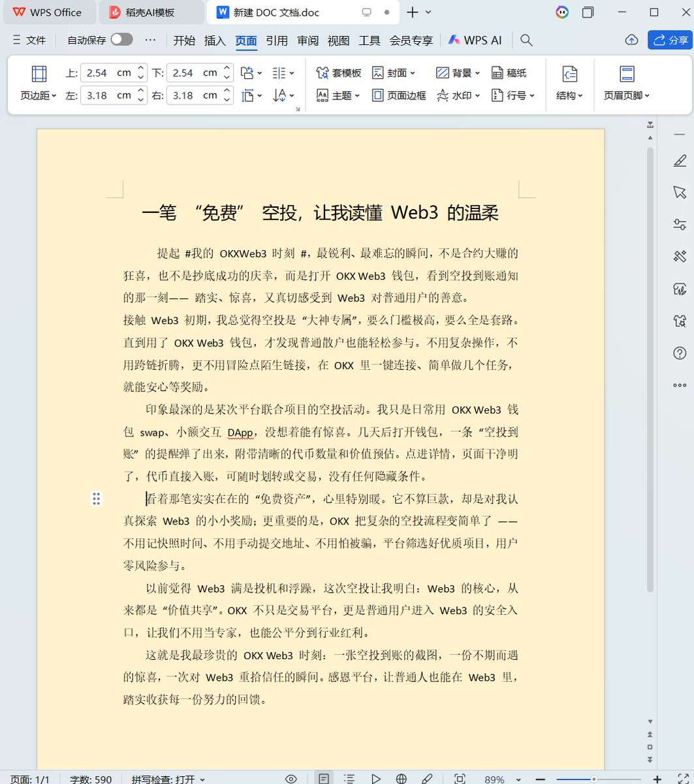Open the 封面 cover page dropdown
694x784 pixels.
(x=394, y=73)
